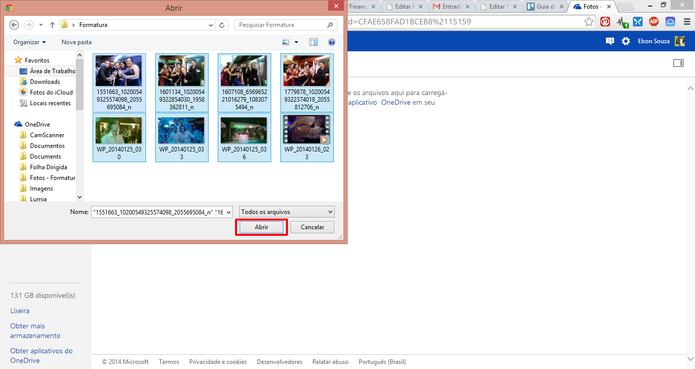695x369 pixels.
Task: Switch to the Guia de browser tab
Action: point(545,6)
